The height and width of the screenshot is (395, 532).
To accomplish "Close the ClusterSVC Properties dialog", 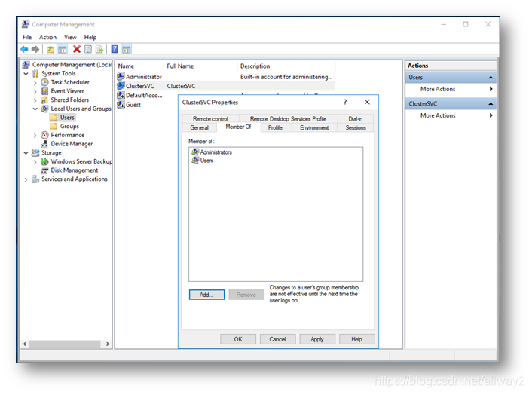I will coord(367,102).
